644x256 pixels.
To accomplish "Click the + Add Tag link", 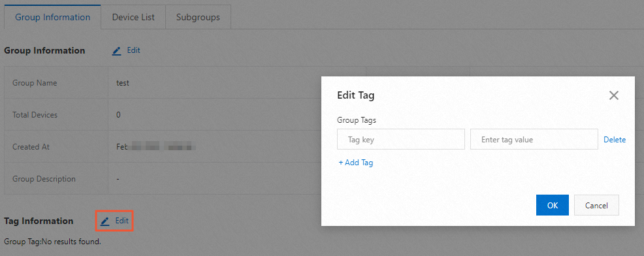I will point(356,163).
